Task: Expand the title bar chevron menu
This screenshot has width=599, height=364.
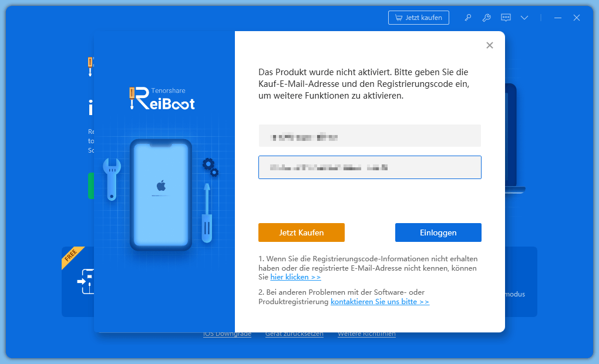Action: pyautogui.click(x=524, y=18)
